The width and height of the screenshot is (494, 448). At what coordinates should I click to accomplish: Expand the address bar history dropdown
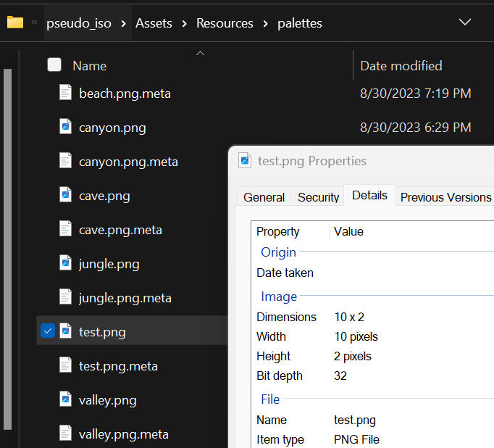(x=465, y=22)
